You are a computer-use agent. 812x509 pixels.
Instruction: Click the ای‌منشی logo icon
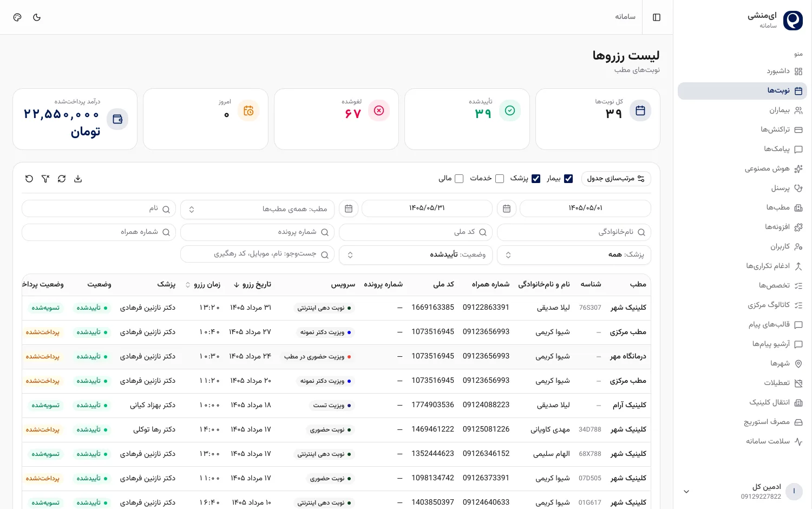pos(793,21)
